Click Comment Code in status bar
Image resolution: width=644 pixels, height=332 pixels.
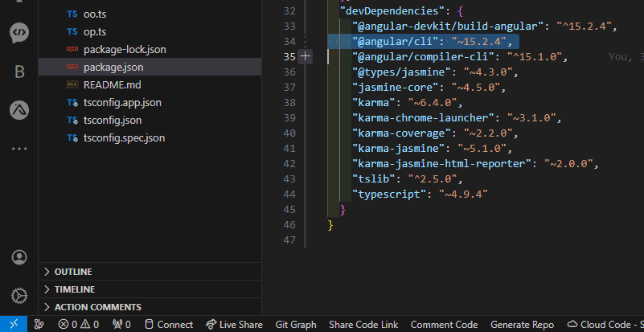click(x=444, y=324)
